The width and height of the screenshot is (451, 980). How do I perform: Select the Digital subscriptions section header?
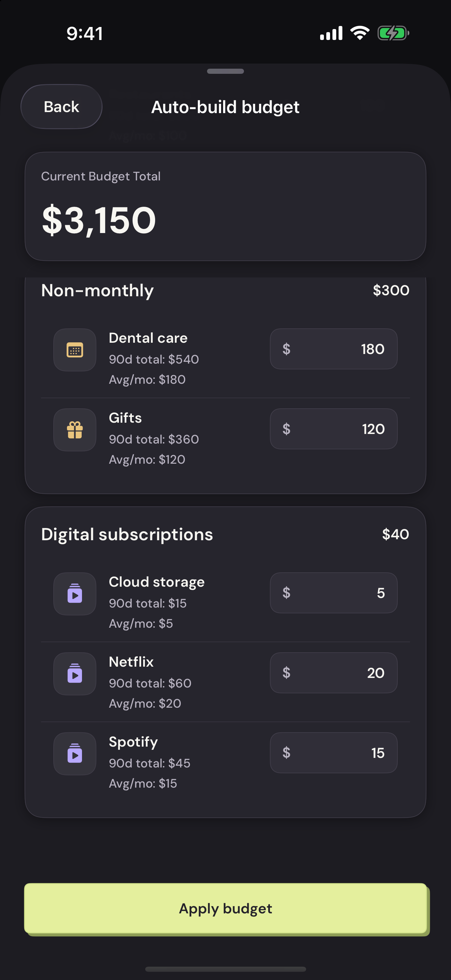pyautogui.click(x=127, y=534)
